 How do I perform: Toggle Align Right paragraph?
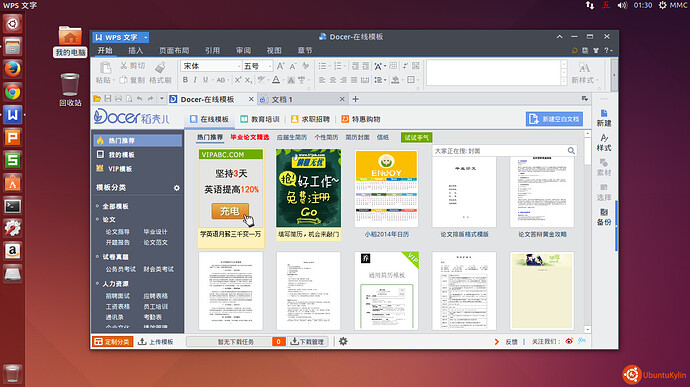point(343,80)
